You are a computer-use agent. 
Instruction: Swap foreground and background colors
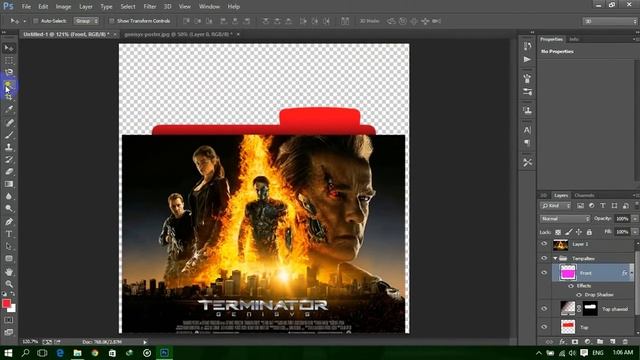pyautogui.click(x=13, y=294)
